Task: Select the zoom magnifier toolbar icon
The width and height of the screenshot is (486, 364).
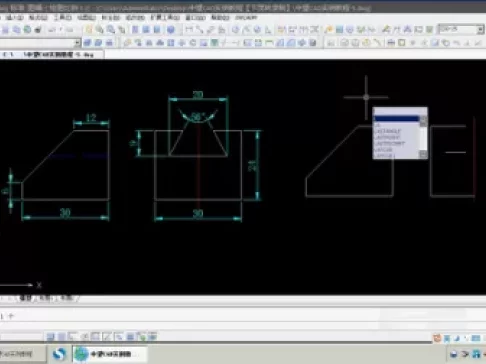Action: [100, 30]
